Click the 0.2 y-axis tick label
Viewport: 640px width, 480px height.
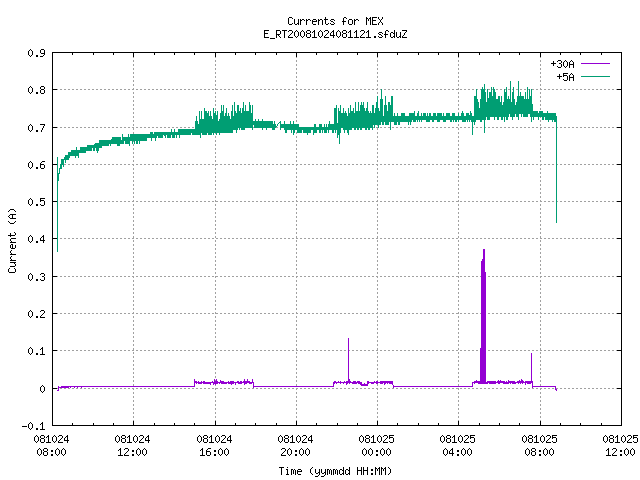(x=36, y=313)
